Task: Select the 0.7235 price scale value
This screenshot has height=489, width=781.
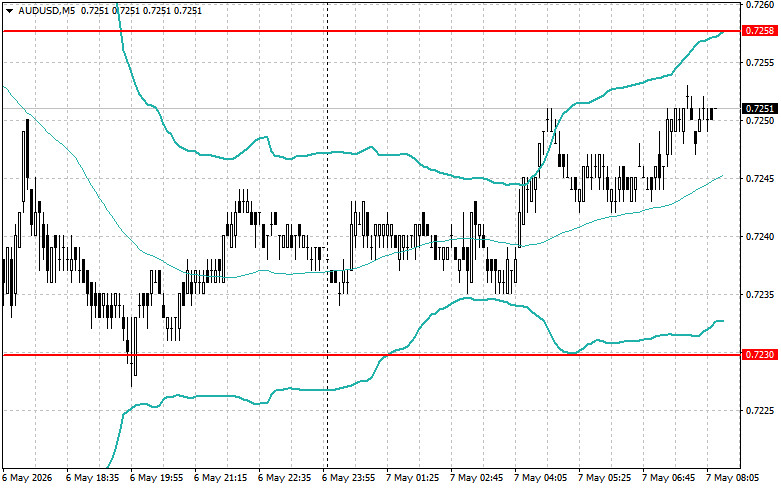Action: [760, 295]
